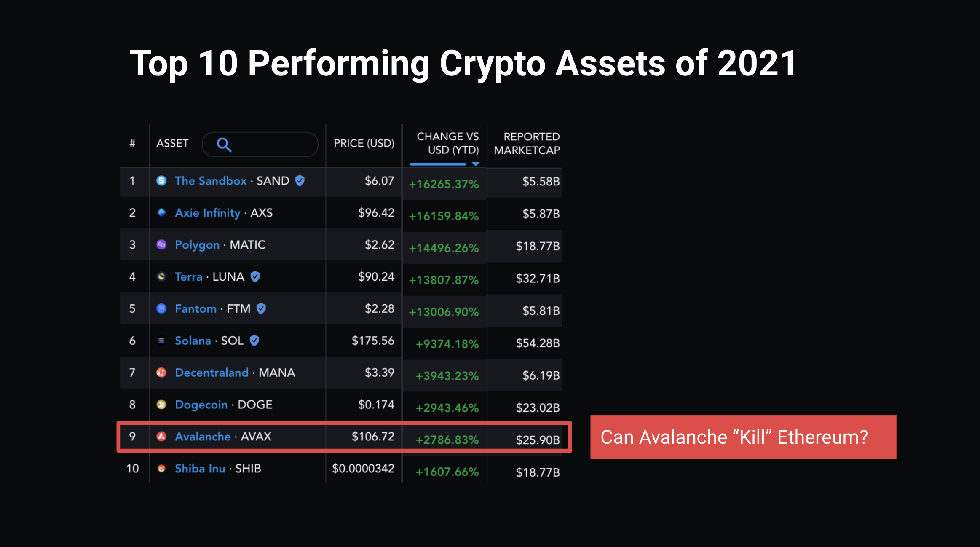The width and height of the screenshot is (980, 547).
Task: Click The Sandbox coin logo
Action: point(161,181)
